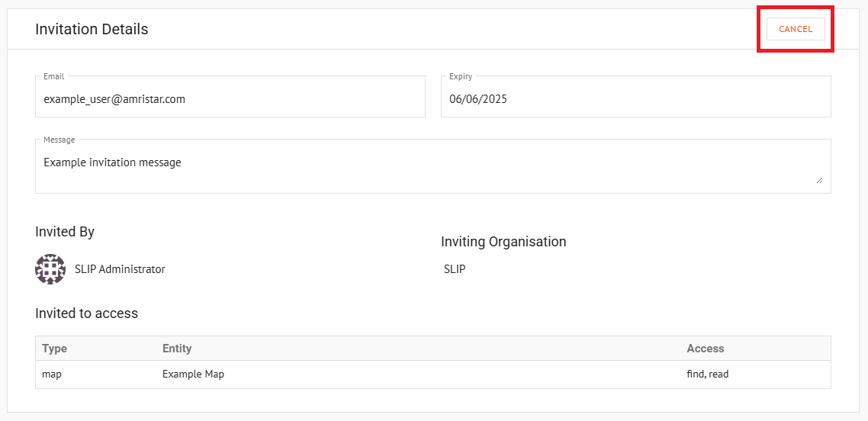This screenshot has height=421, width=868.
Task: Open the Expiry date field
Action: point(636,97)
